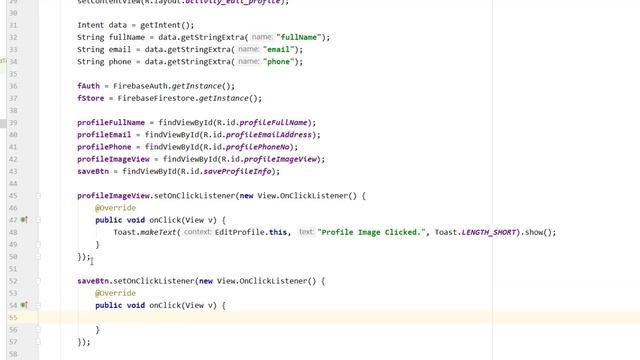The height and width of the screenshot is (360, 640).
Task: Click @Override annotation on line 46
Action: (x=116, y=208)
